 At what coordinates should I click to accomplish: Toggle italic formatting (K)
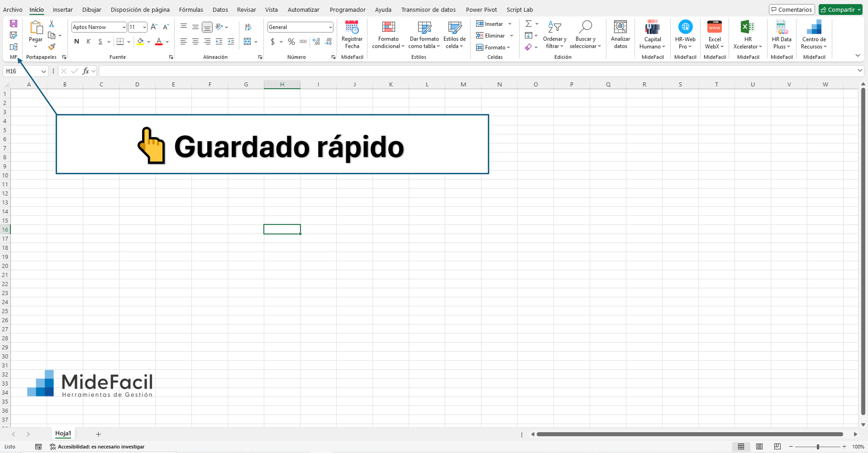tap(88, 41)
